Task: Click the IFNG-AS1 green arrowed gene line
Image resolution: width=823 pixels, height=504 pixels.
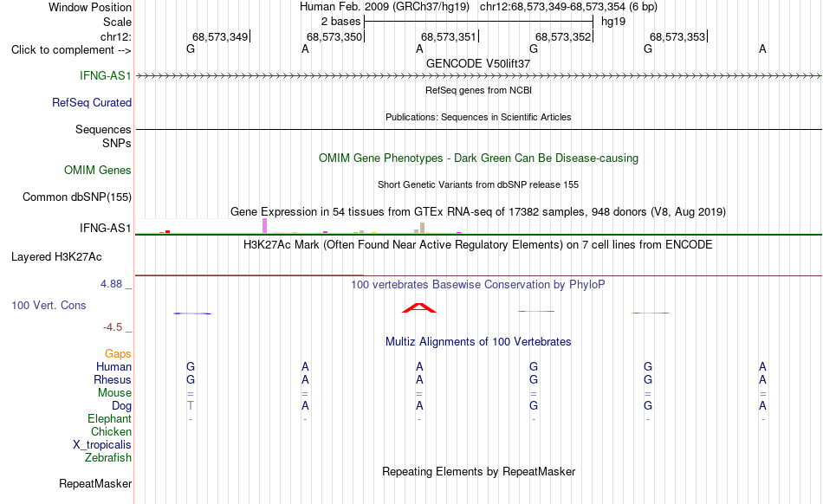Action: coord(478,76)
